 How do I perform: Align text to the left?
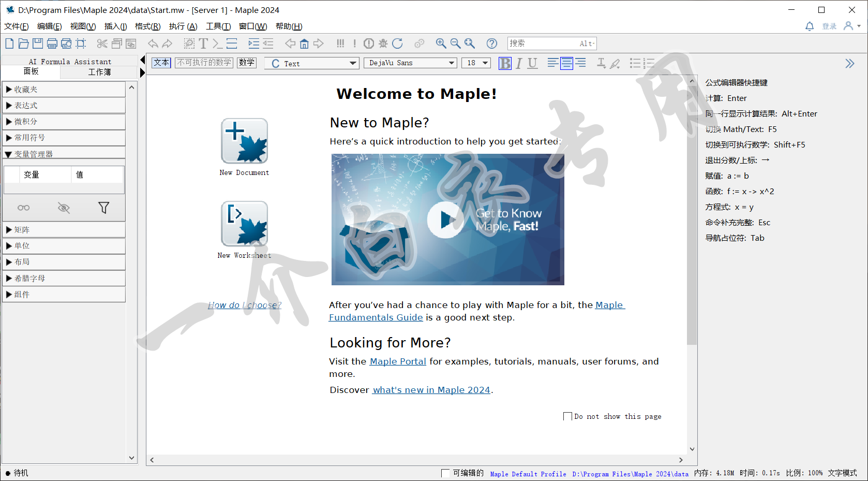click(x=552, y=63)
